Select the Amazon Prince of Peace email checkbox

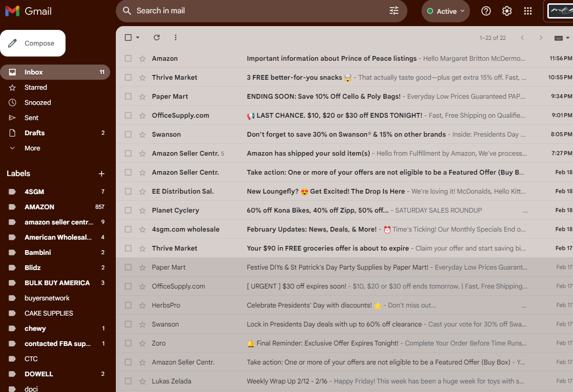coord(128,58)
